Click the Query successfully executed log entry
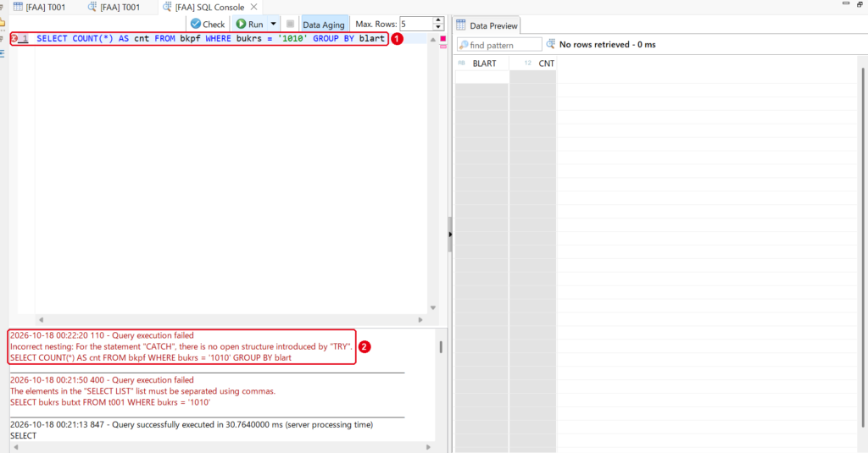 click(192, 425)
